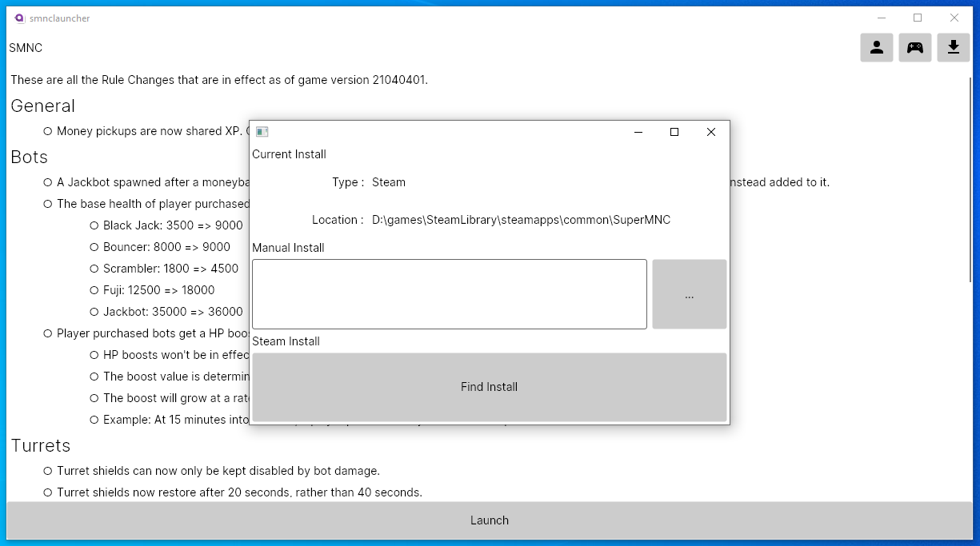The width and height of the screenshot is (980, 546).
Task: Click 'Black Jack: 3500 => 9000' line
Action: (x=173, y=225)
